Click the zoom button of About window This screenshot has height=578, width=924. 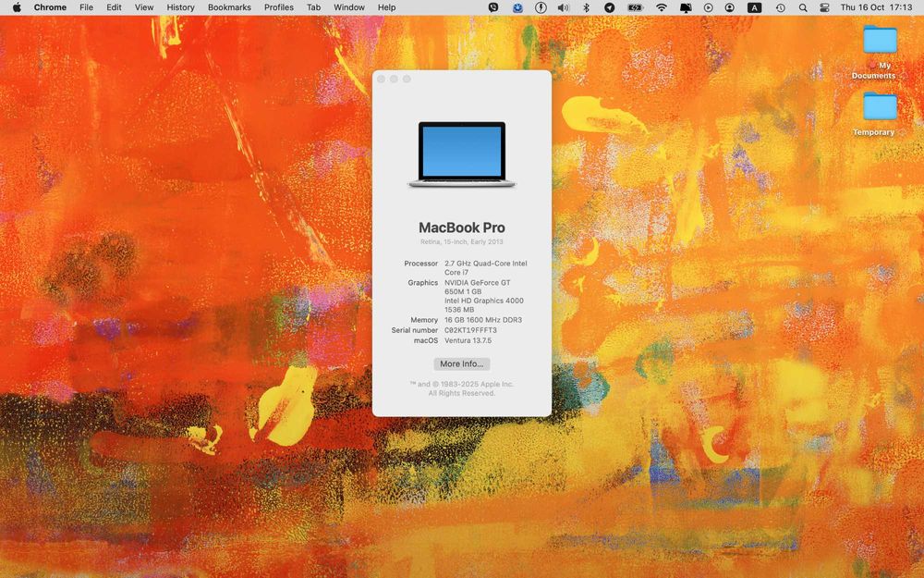(407, 79)
